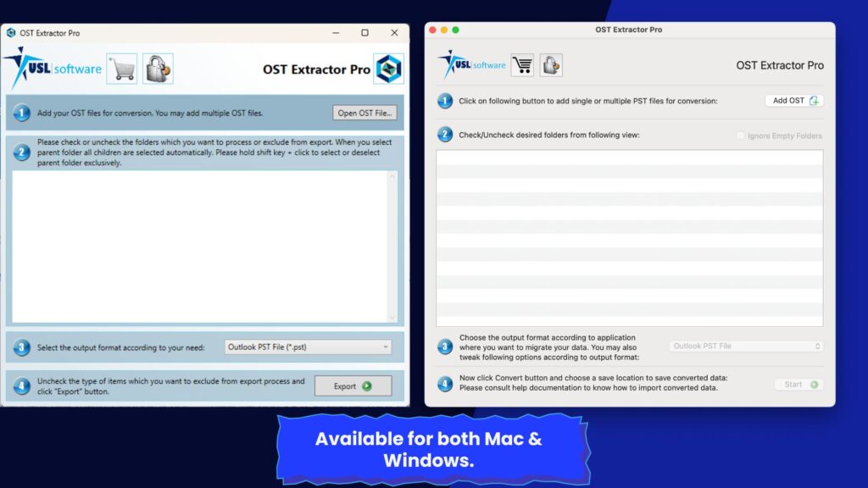The height and width of the screenshot is (488, 868).
Task: Click the padlock icon in the Windows app
Action: coord(158,69)
